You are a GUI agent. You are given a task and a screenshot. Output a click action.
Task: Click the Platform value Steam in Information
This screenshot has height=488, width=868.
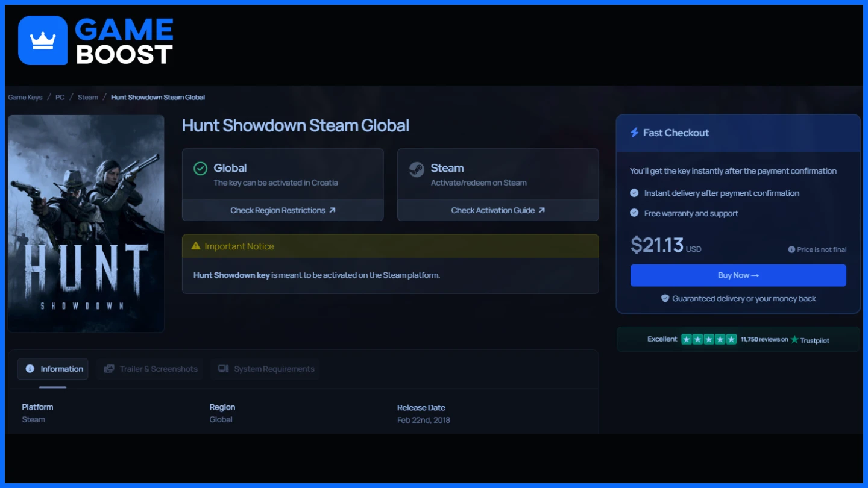[x=34, y=419]
